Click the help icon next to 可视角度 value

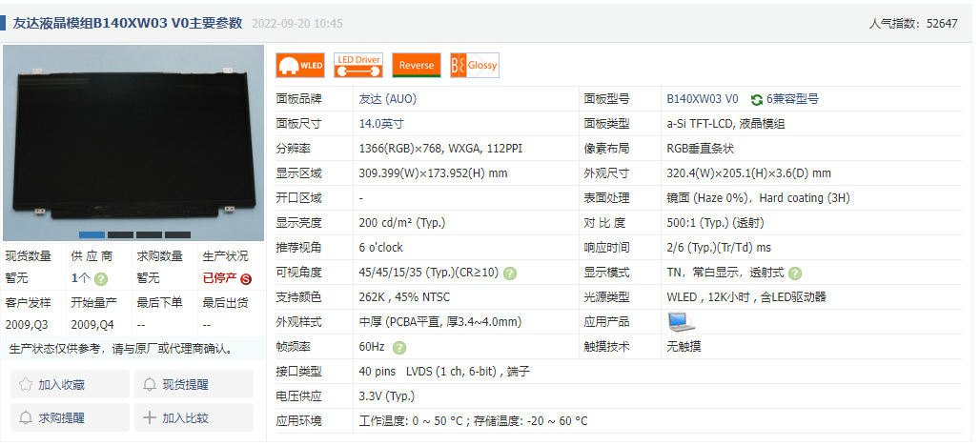tap(510, 273)
